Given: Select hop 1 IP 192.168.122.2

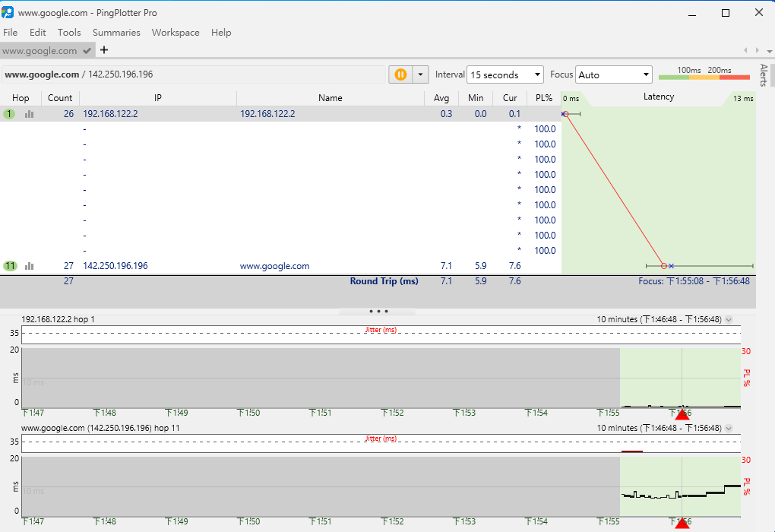Looking at the screenshot, I should [x=110, y=114].
